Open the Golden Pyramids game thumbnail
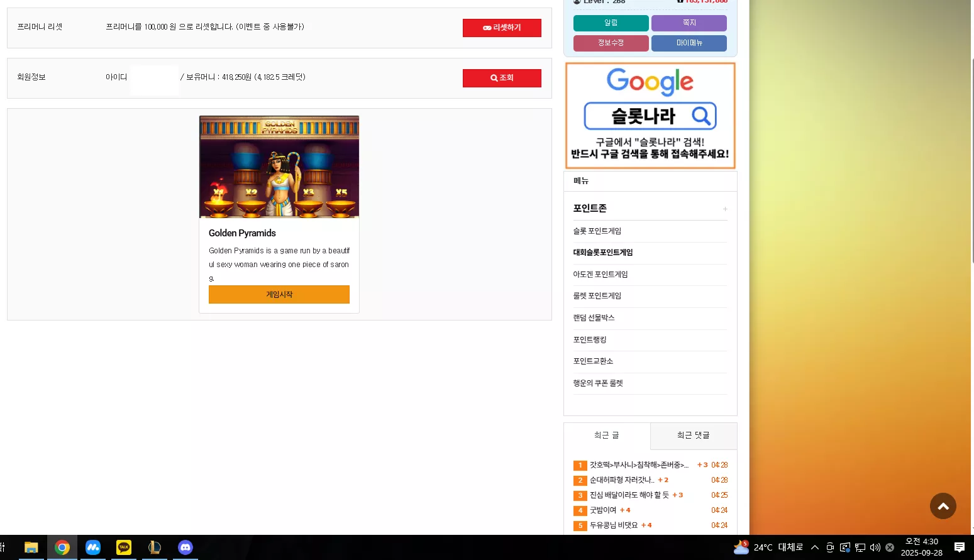974x560 pixels. pos(279,167)
